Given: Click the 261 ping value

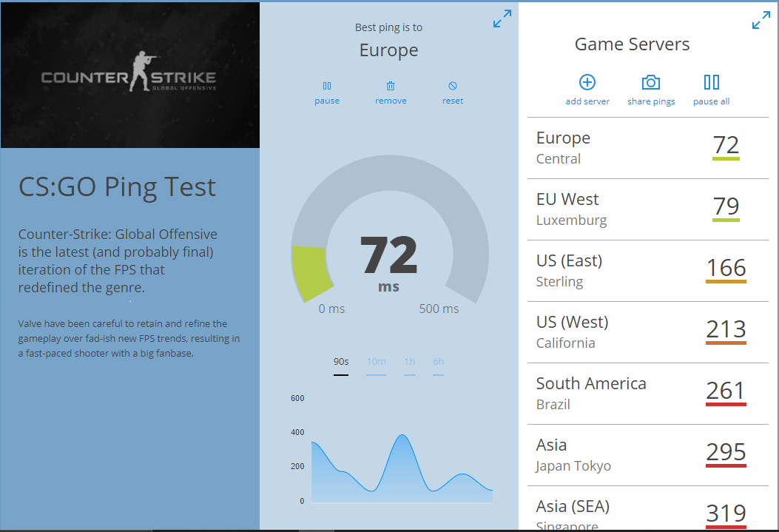Looking at the screenshot, I should 726,391.
